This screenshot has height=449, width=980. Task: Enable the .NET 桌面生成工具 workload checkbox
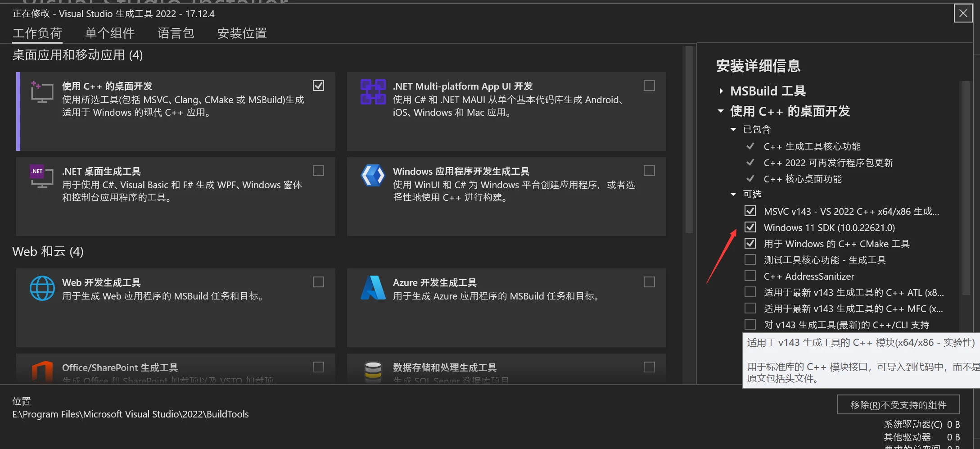point(318,171)
